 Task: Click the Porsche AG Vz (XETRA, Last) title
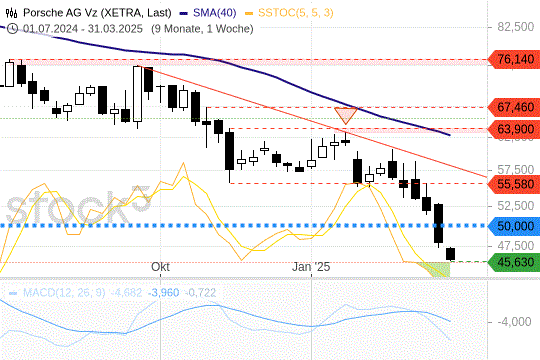click(97, 13)
